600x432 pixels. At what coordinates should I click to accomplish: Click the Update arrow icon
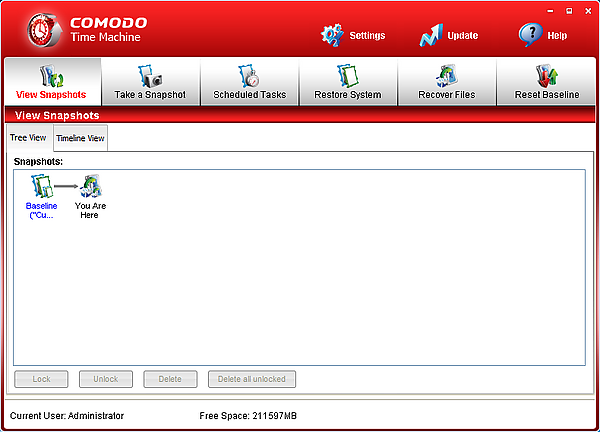[431, 35]
